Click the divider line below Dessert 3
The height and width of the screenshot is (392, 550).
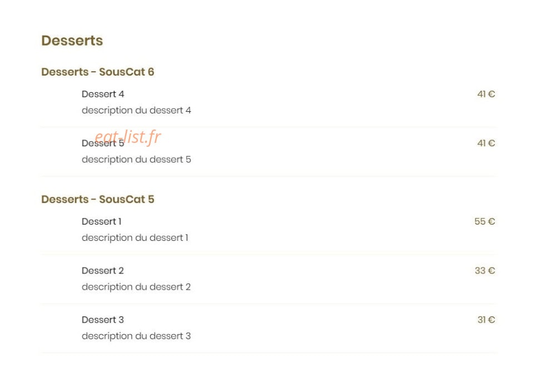(269, 353)
